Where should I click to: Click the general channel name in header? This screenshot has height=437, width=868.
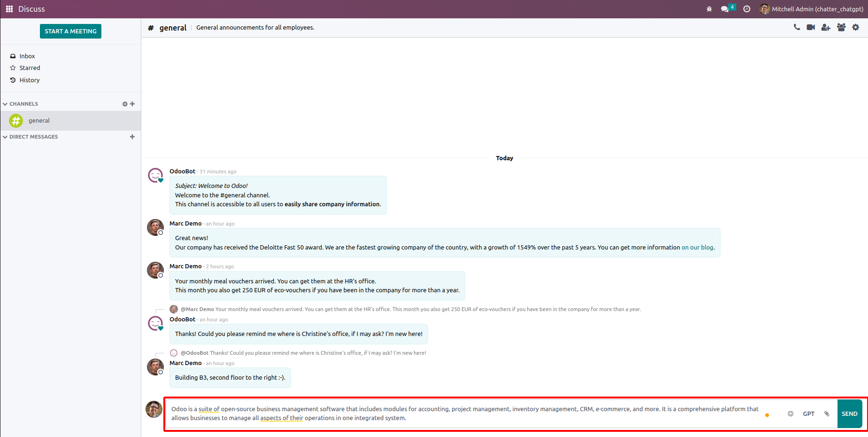coord(173,28)
